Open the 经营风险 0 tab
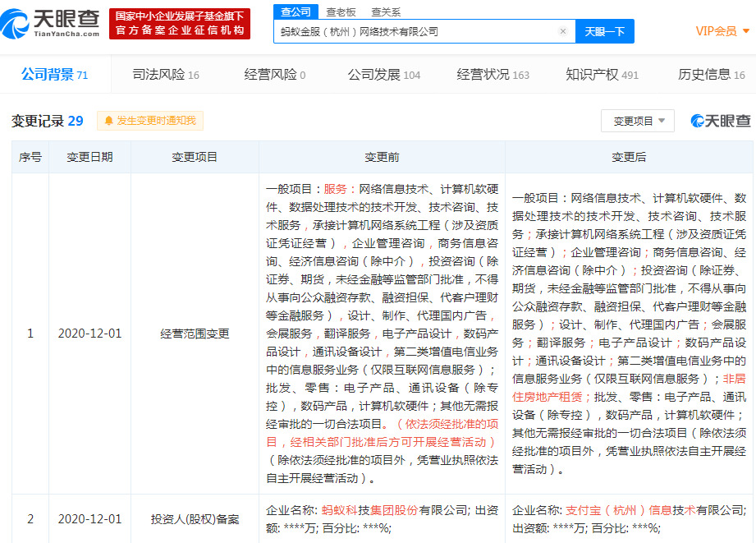This screenshot has height=543, width=756. [275, 74]
